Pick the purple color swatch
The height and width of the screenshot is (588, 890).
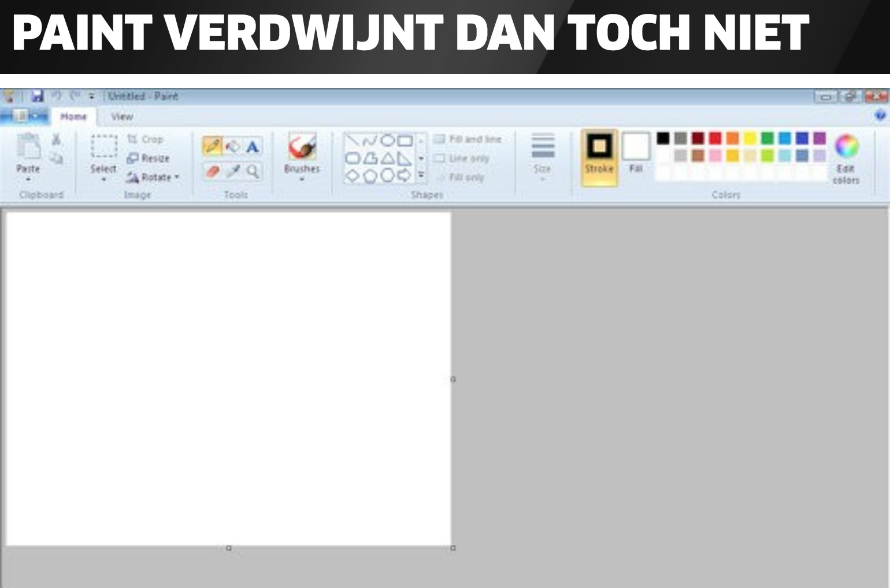(x=819, y=138)
